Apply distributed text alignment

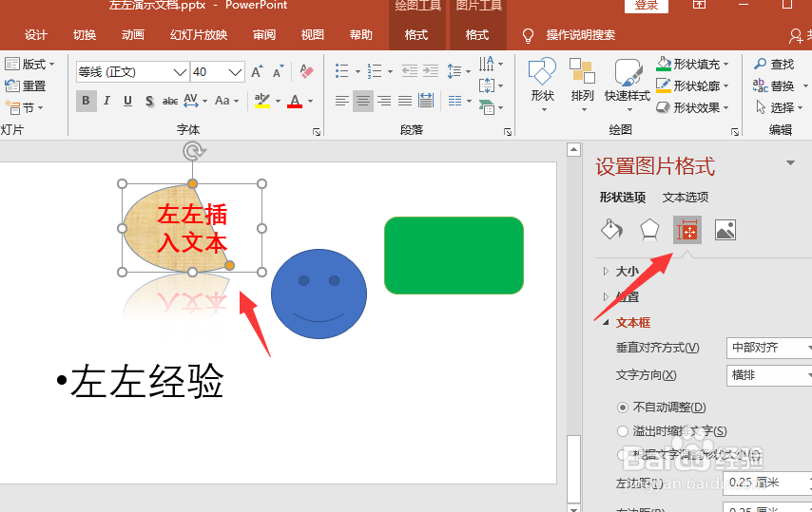426,101
